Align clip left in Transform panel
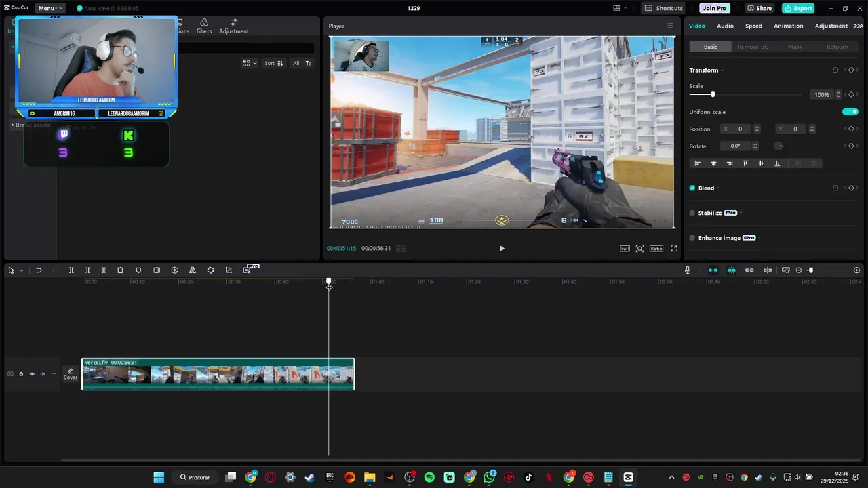The height and width of the screenshot is (488, 868). click(x=697, y=163)
